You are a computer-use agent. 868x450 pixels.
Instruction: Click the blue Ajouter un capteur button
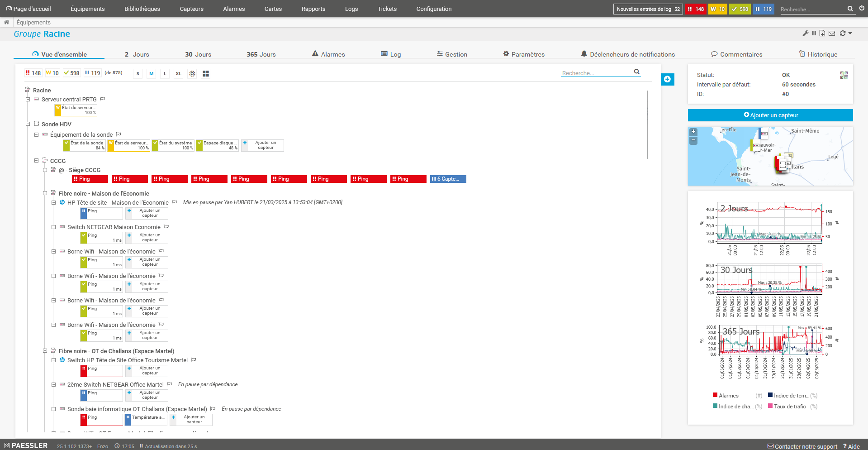tap(770, 115)
